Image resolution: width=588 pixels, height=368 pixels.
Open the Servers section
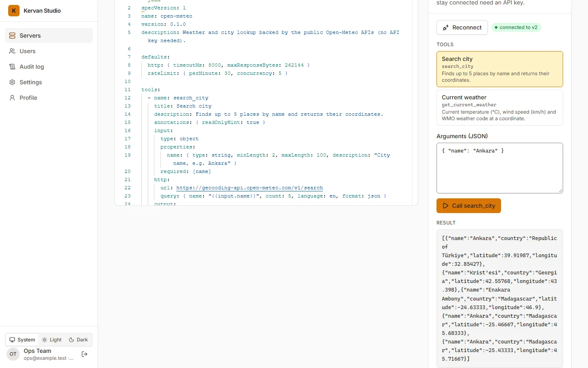(x=49, y=36)
